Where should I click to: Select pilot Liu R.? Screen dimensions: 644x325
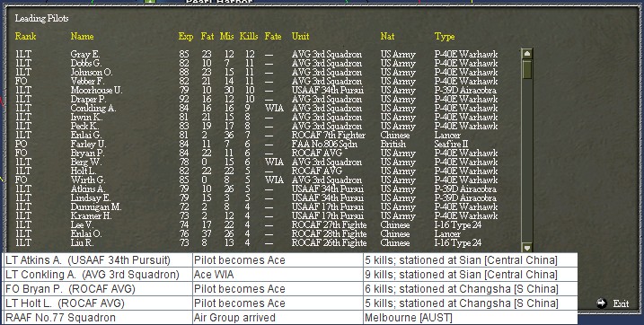click(82, 243)
